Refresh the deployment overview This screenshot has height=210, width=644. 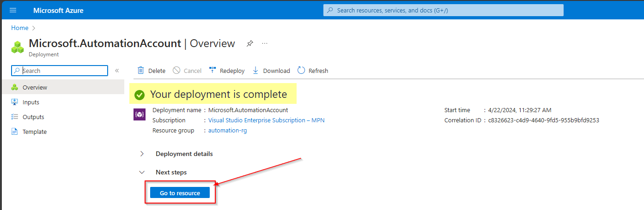(x=313, y=71)
